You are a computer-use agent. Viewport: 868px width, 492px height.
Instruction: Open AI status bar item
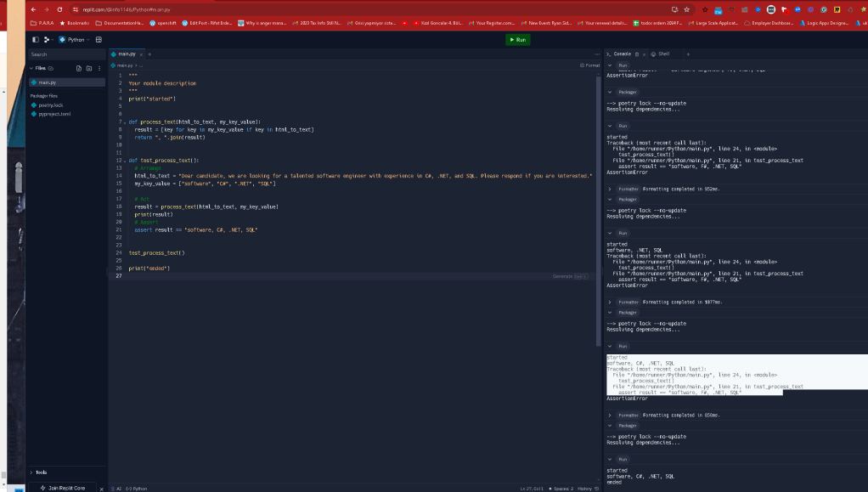pos(116,489)
